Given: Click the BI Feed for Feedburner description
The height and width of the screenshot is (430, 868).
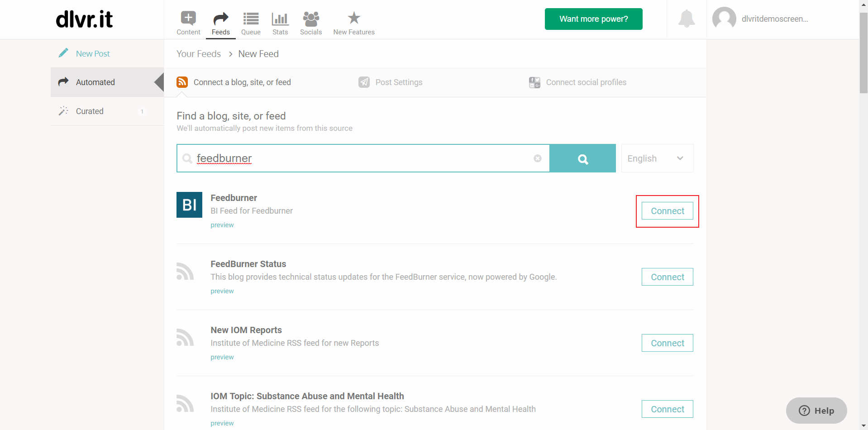Looking at the screenshot, I should click(252, 211).
